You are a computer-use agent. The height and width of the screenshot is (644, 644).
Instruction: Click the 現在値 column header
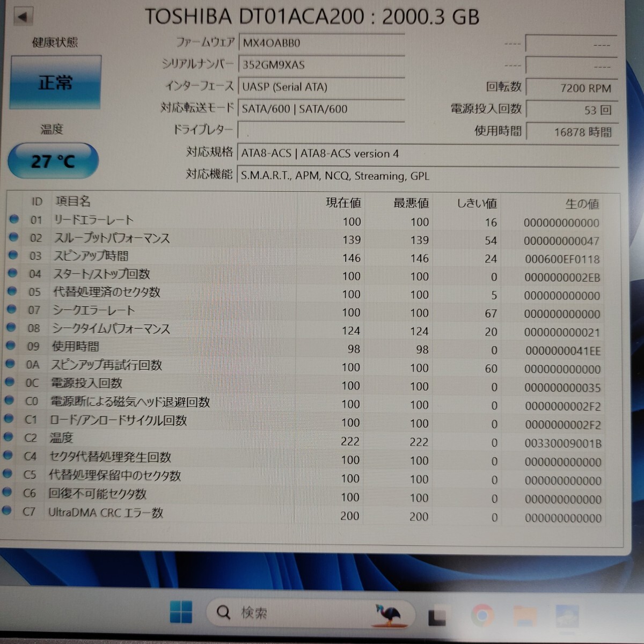click(343, 202)
